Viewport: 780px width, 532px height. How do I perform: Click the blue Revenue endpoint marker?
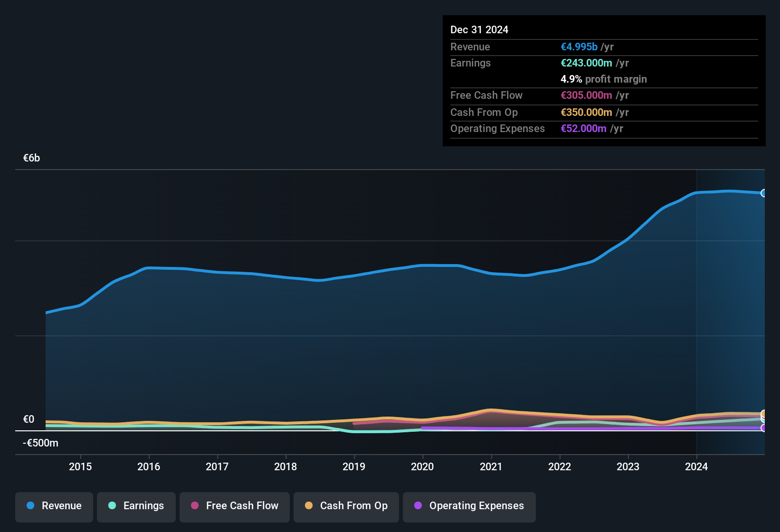tap(764, 193)
